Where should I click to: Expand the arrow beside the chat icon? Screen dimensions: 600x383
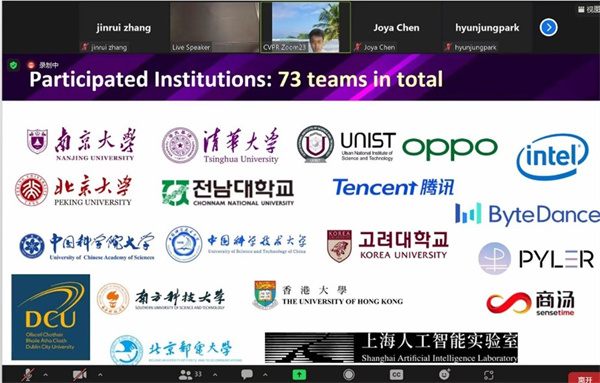point(265,375)
